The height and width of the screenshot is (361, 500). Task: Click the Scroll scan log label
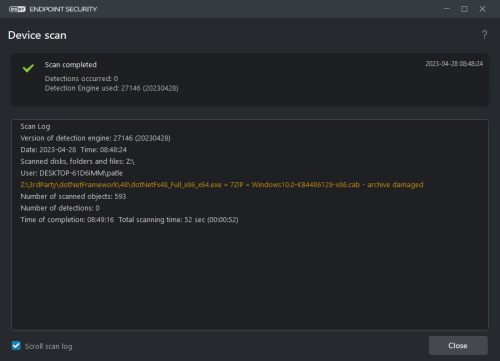click(48, 346)
